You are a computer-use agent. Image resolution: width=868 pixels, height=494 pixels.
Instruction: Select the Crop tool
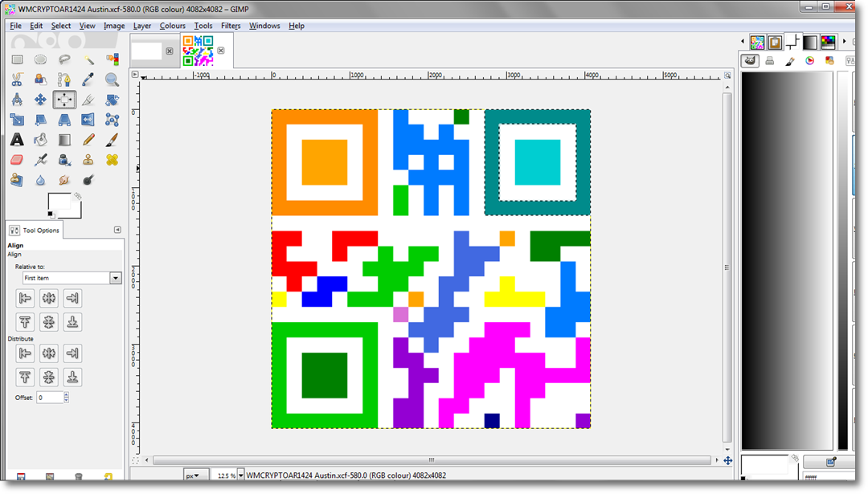tap(88, 100)
